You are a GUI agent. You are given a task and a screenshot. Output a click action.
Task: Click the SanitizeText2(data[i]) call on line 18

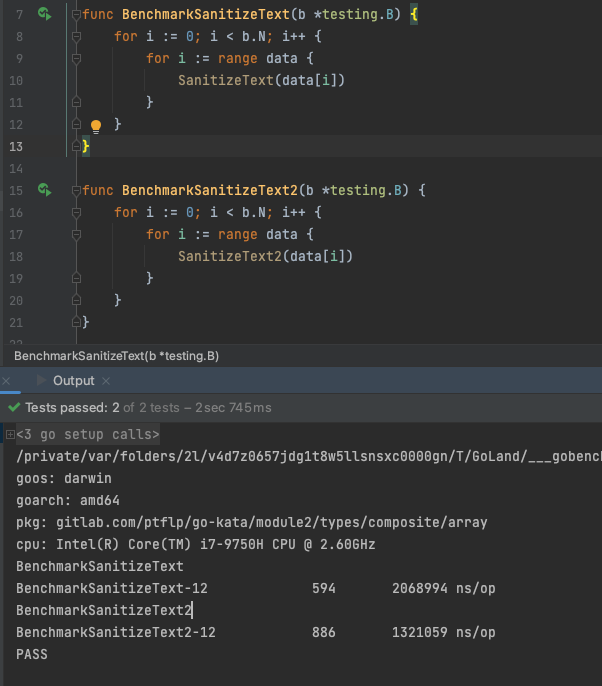pos(265,256)
